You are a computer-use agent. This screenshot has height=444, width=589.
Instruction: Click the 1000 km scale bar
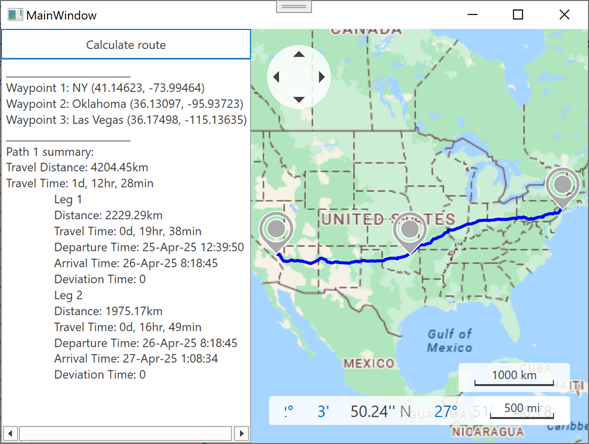[x=514, y=378]
